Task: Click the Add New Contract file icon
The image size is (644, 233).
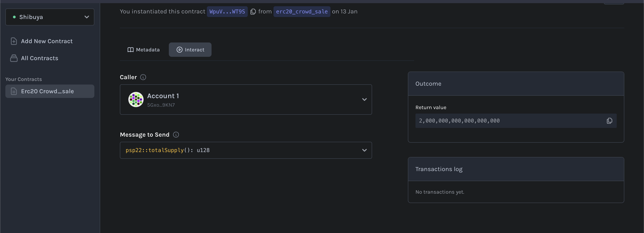Action: coord(14,41)
